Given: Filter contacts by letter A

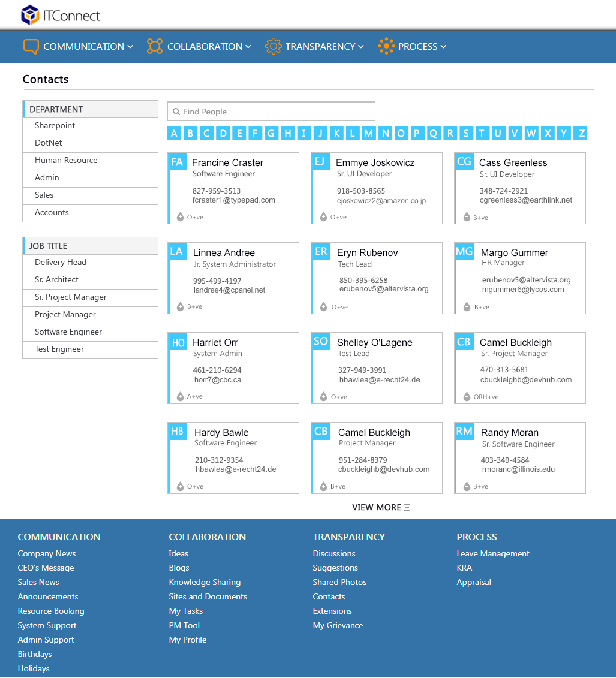Looking at the screenshot, I should (175, 134).
